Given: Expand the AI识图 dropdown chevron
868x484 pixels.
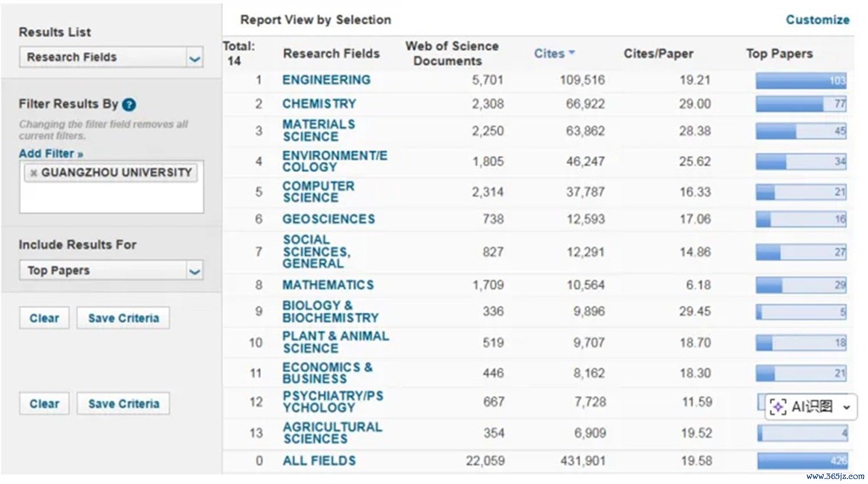Looking at the screenshot, I should point(846,407).
